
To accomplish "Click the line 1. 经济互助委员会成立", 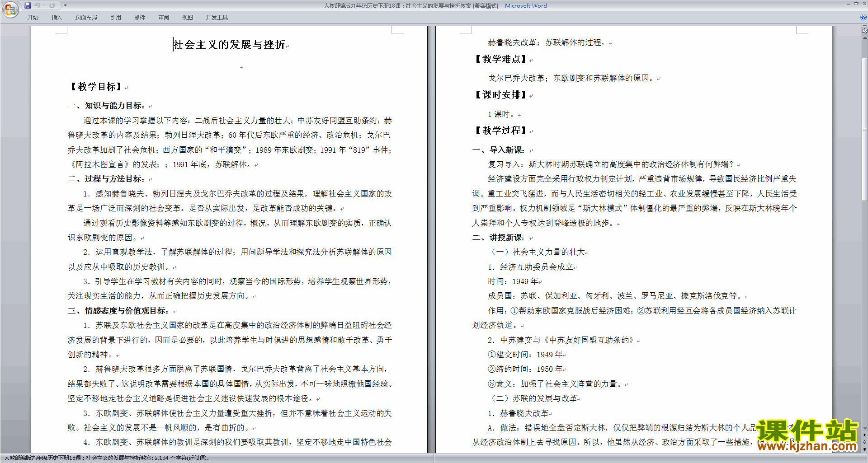I will pos(530,267).
